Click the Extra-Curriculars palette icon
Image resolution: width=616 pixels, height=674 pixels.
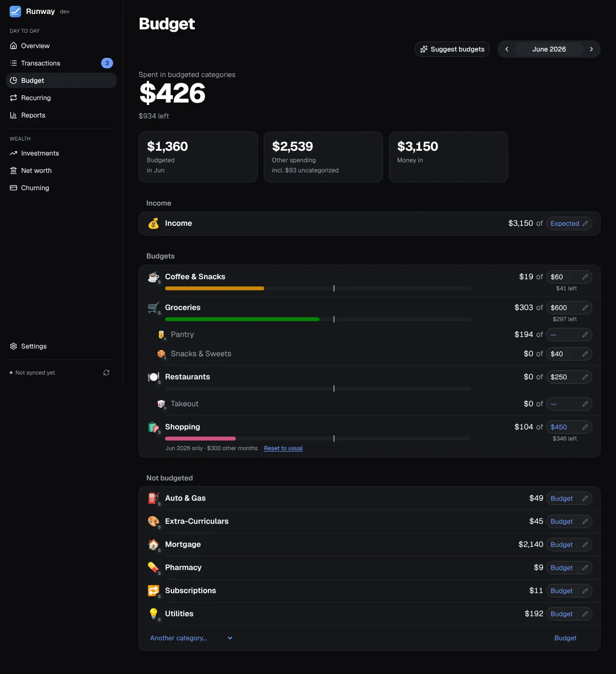tap(154, 521)
